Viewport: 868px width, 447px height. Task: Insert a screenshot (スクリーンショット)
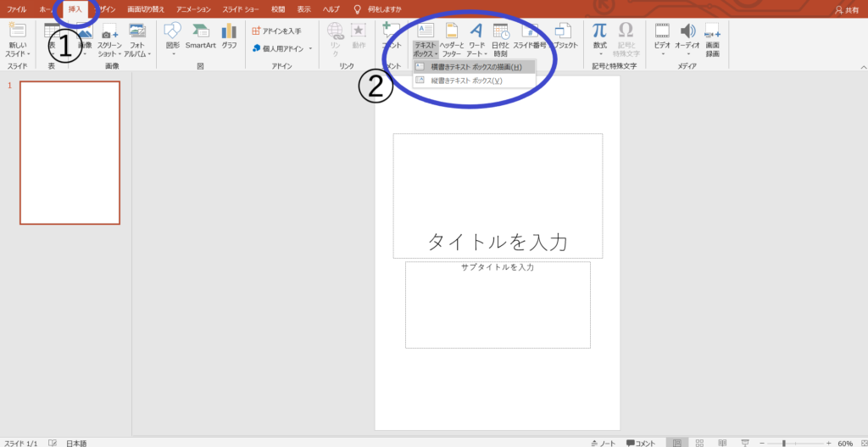pos(109,41)
